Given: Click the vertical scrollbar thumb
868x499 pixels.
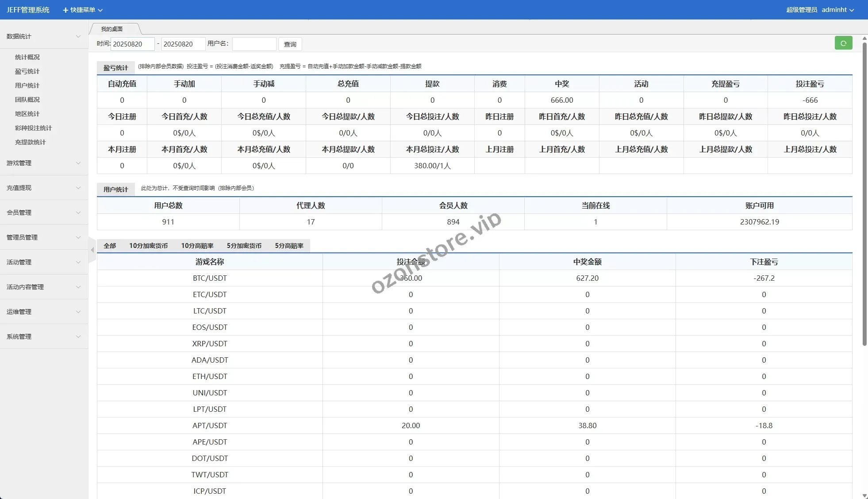Looking at the screenshot, I should (864, 195).
